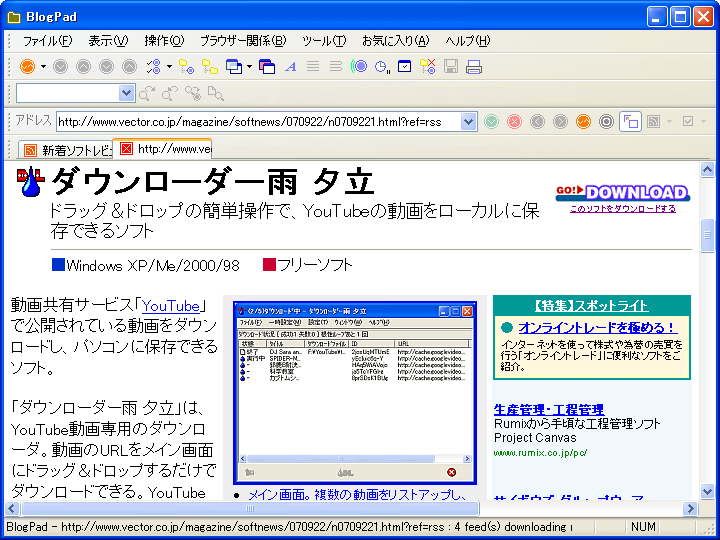Click the このソフトをダウンロードする link
The height and width of the screenshot is (540, 720).
pyautogui.click(x=623, y=208)
